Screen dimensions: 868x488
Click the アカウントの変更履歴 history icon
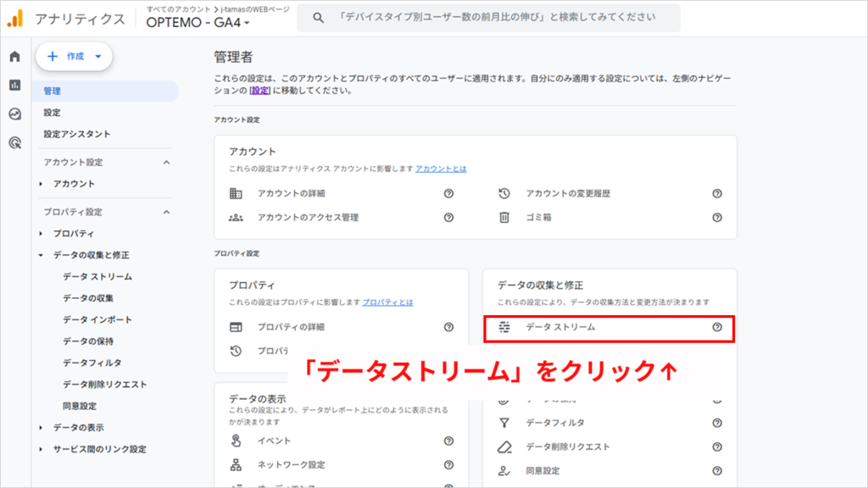click(506, 194)
